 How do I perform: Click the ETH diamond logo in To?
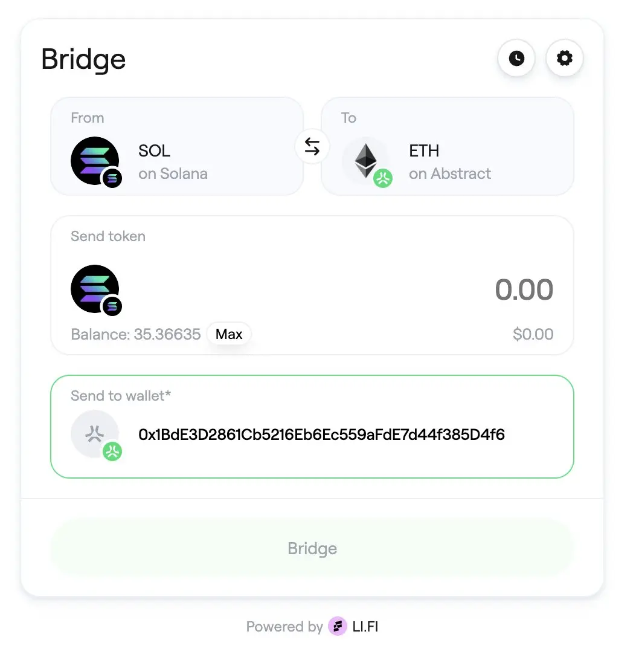coord(365,161)
